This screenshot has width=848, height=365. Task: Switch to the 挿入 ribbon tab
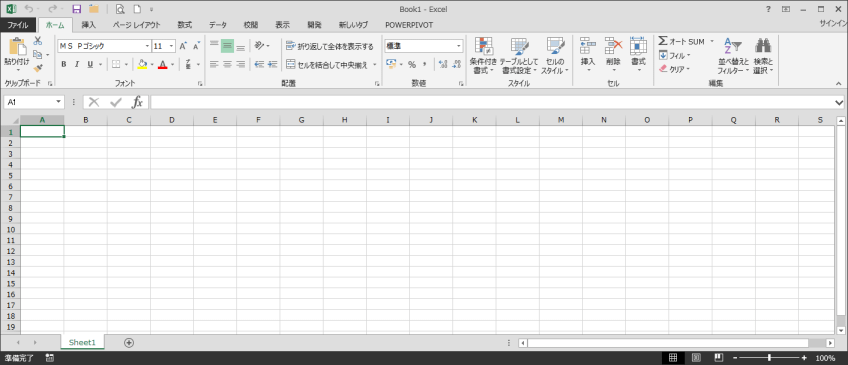88,25
